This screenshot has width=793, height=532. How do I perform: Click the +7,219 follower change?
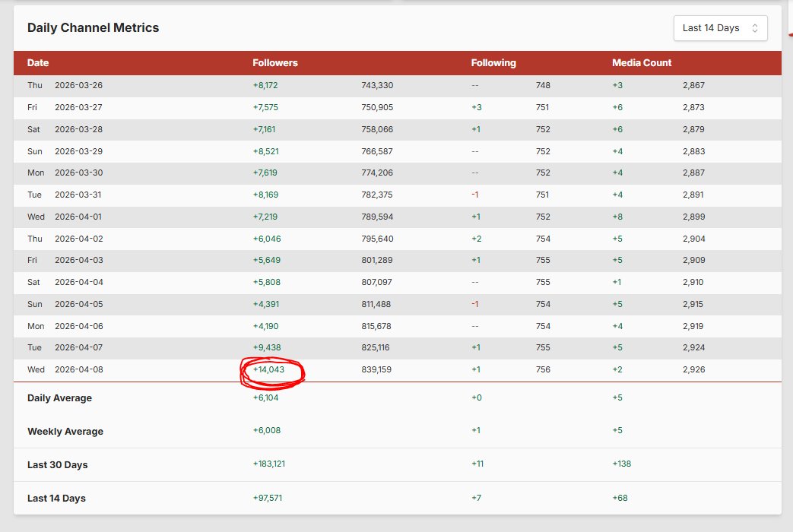pos(265,217)
